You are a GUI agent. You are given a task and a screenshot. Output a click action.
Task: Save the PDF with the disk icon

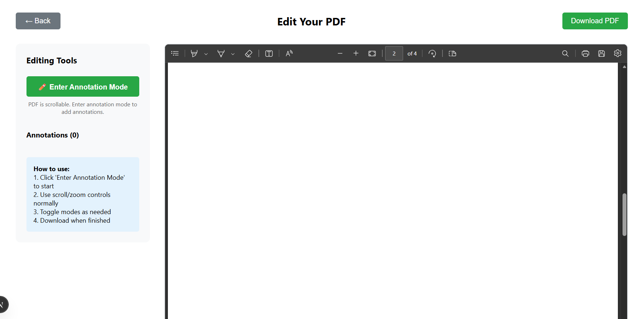tap(601, 53)
